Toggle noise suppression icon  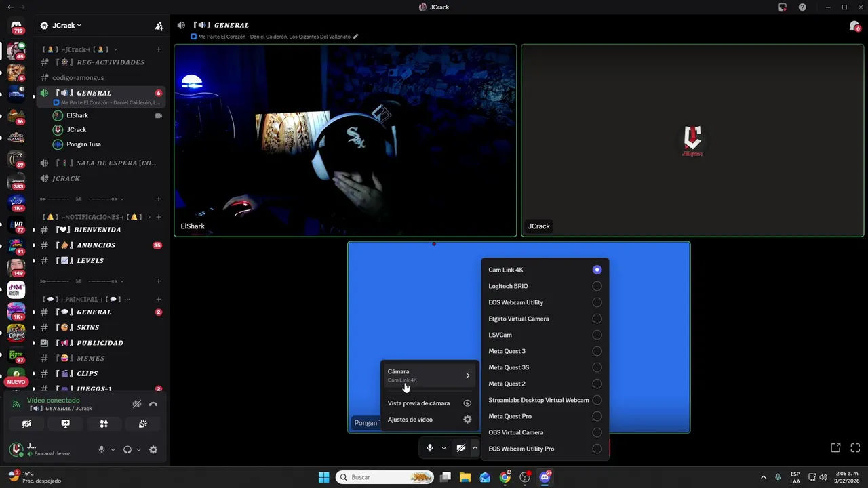136,404
